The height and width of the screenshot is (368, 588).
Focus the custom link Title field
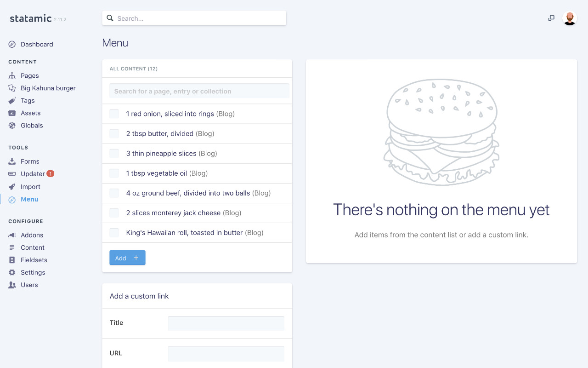(x=226, y=323)
